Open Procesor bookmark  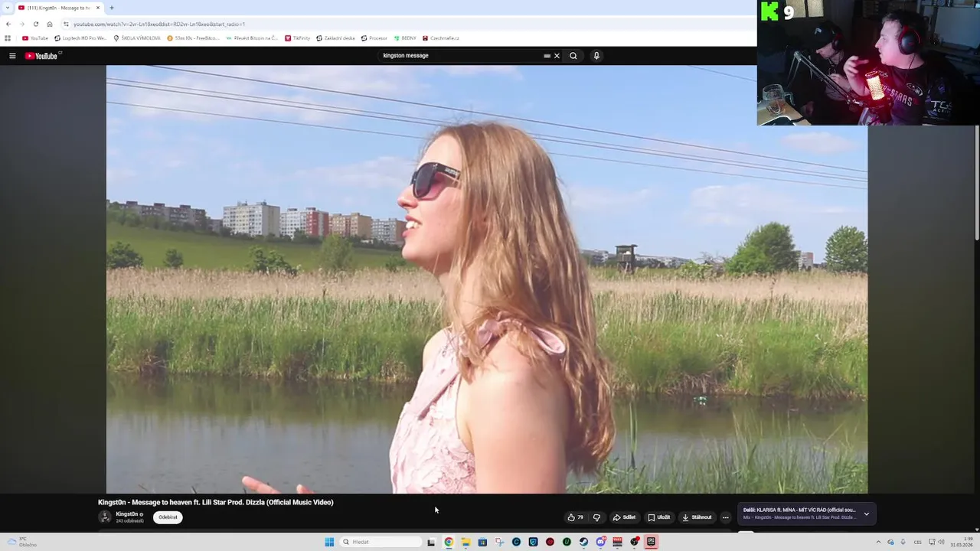click(x=374, y=37)
